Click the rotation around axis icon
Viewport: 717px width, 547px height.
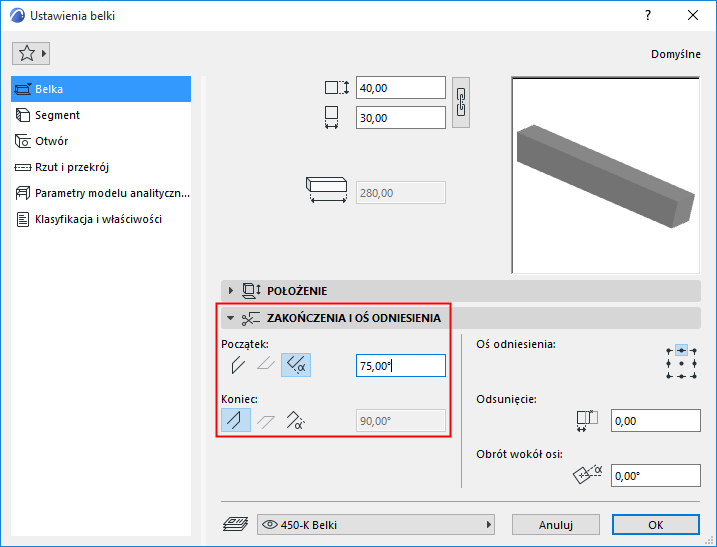tap(588, 474)
